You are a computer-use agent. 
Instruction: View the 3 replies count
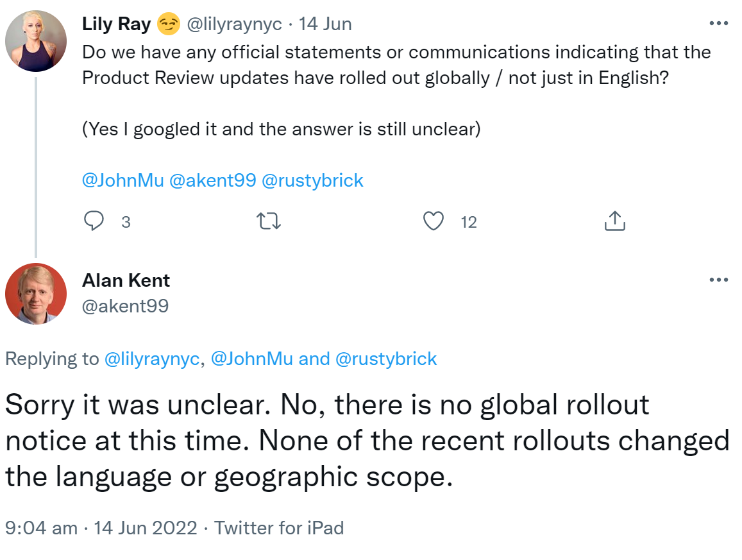pyautogui.click(x=126, y=222)
